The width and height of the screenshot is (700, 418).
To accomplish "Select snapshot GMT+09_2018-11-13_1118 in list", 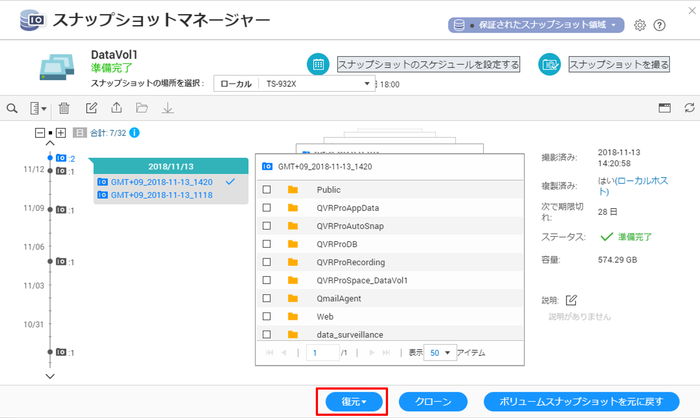I will click(162, 195).
